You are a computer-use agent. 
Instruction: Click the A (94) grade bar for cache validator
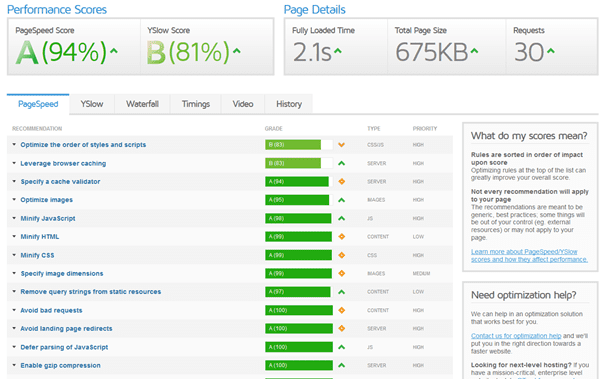pyautogui.click(x=299, y=181)
